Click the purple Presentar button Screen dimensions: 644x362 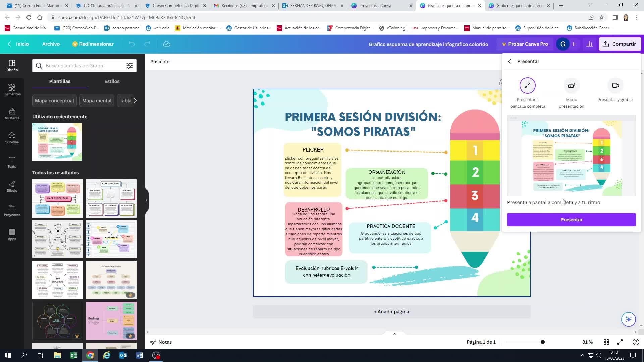571,220
